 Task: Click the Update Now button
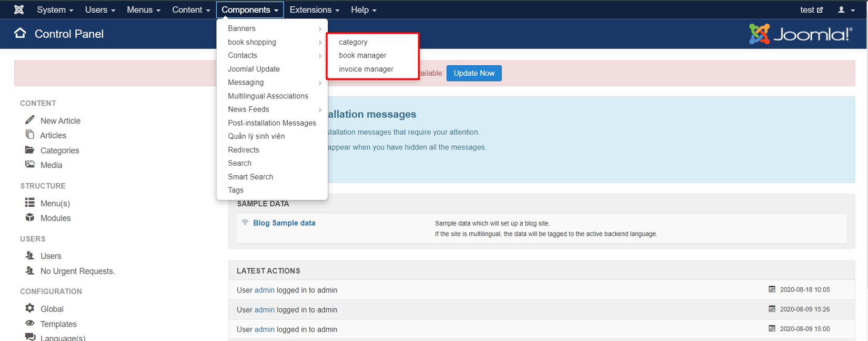pos(474,73)
